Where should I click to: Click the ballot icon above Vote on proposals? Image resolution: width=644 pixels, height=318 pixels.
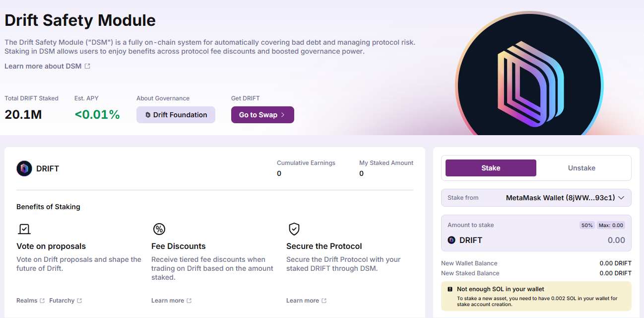24,229
